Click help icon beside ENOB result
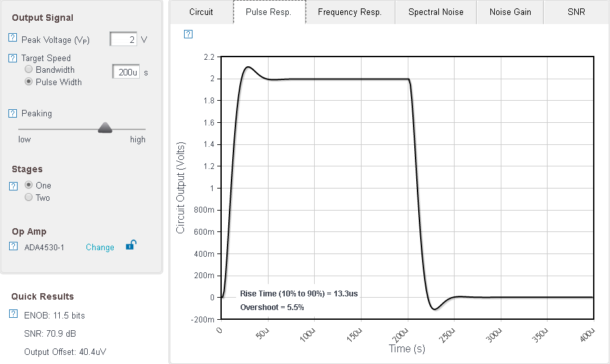610x364 pixels. click(13, 315)
